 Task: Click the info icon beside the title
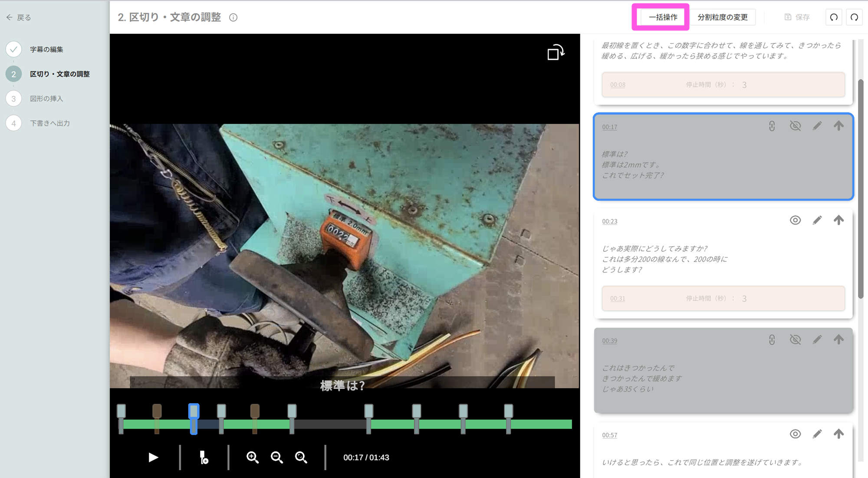click(x=233, y=17)
